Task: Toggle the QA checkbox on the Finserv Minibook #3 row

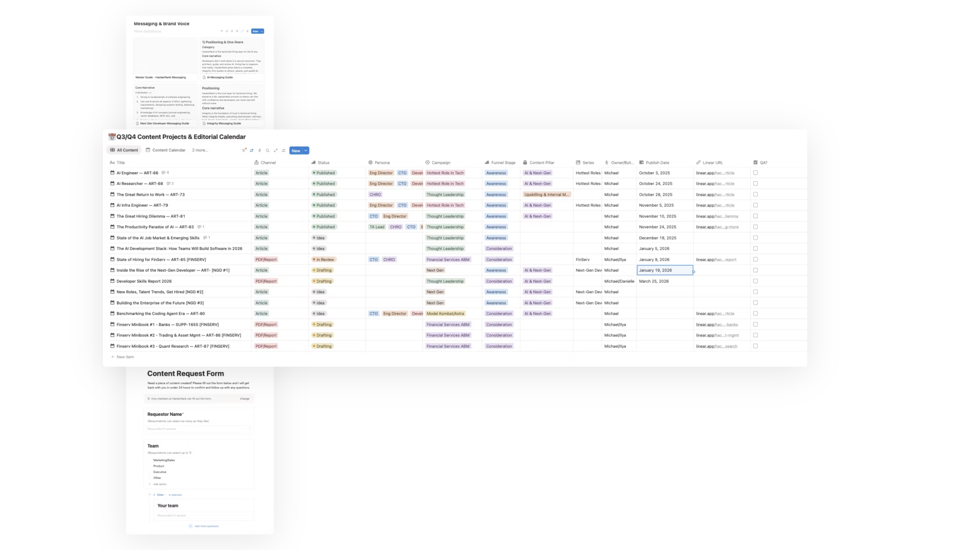Action: (x=755, y=346)
